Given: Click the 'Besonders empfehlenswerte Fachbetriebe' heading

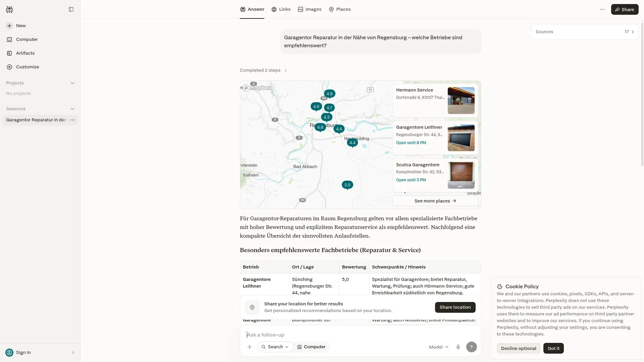Looking at the screenshot, I should point(330,250).
